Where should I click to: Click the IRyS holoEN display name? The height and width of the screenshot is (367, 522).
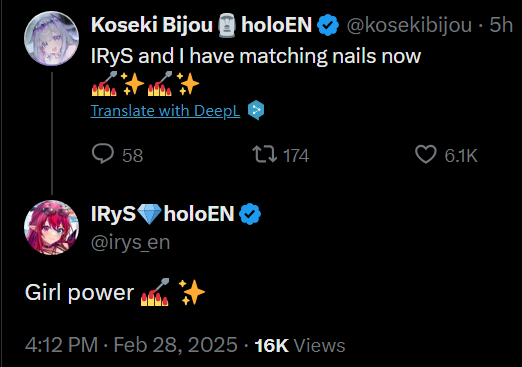coord(163,214)
